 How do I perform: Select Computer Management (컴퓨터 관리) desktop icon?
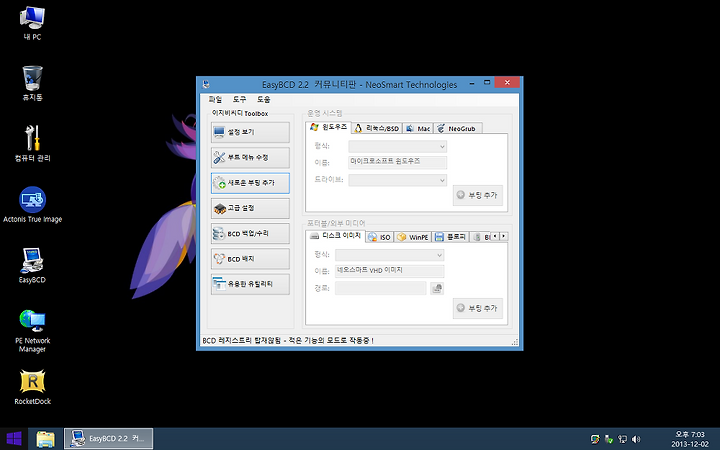32,144
